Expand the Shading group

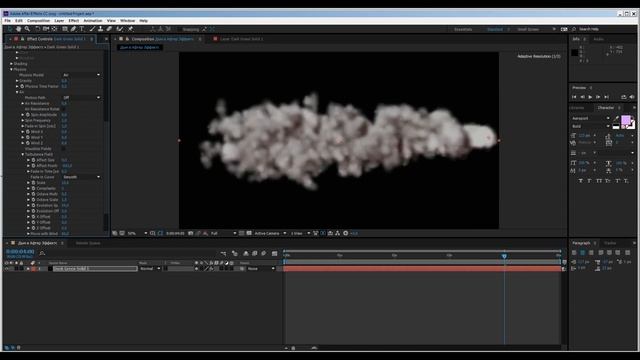click(x=11, y=64)
